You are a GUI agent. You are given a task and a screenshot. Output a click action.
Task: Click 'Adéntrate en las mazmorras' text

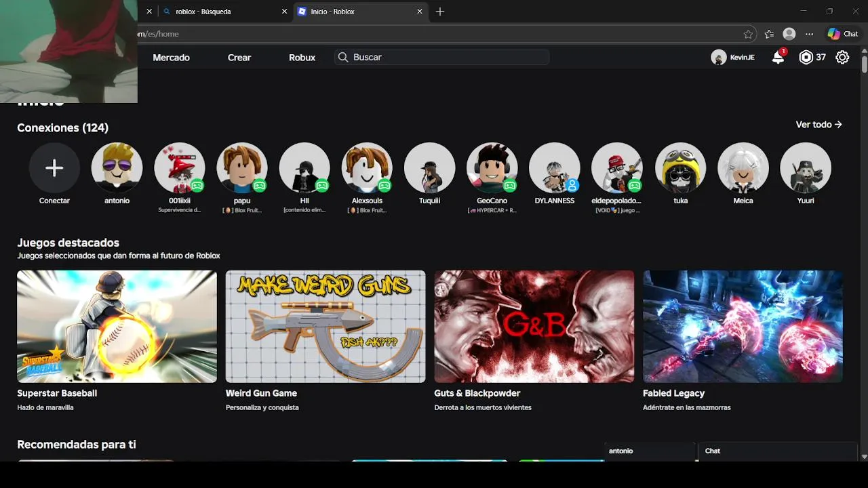(686, 408)
